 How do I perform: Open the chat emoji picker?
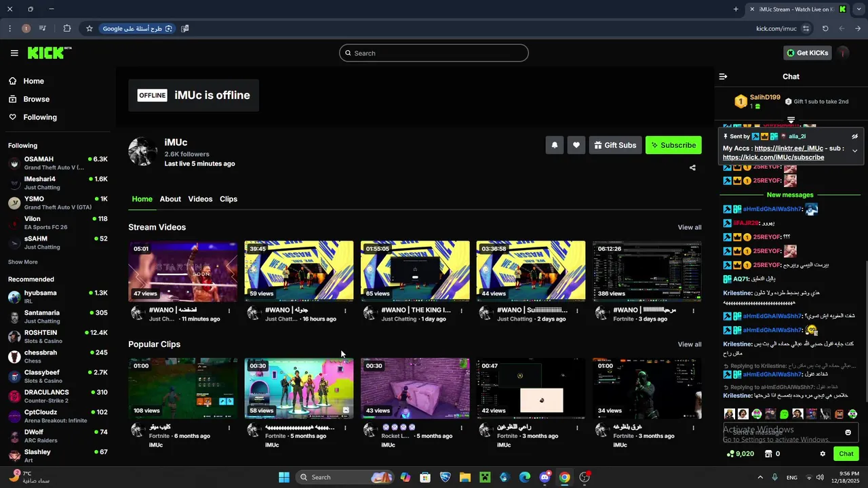(x=848, y=432)
